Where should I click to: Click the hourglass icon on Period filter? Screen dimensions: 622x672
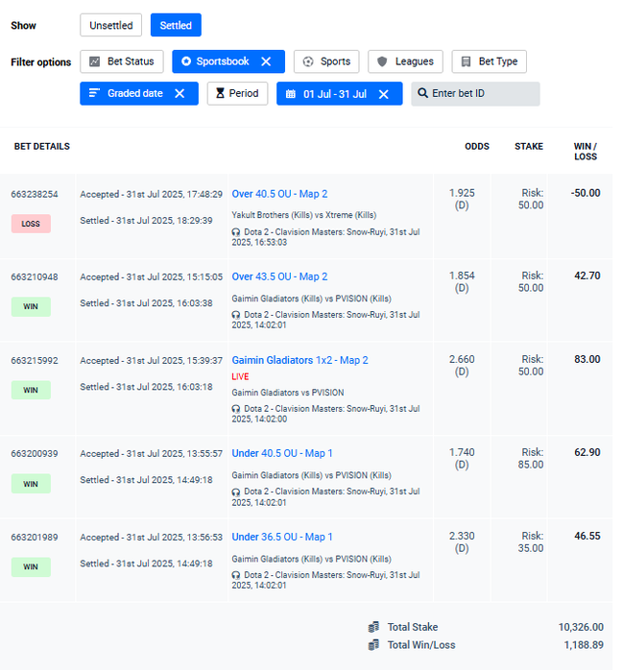coord(220,94)
